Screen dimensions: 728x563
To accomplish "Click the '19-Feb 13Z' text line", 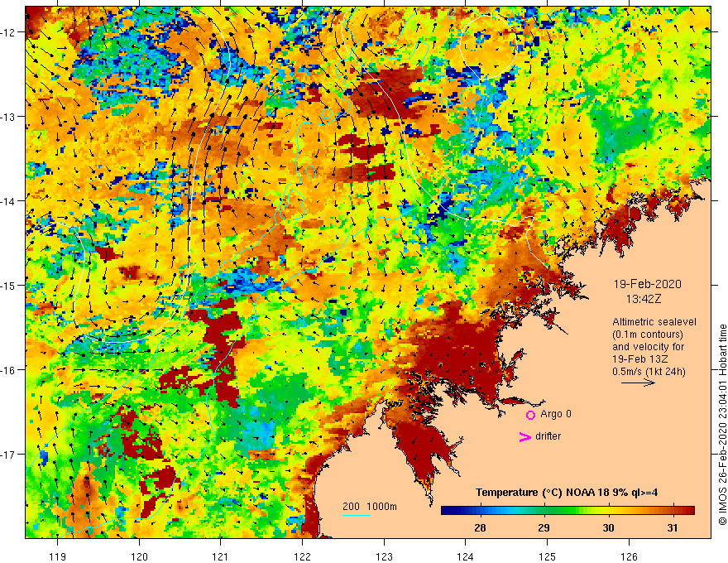I will pos(639,359).
